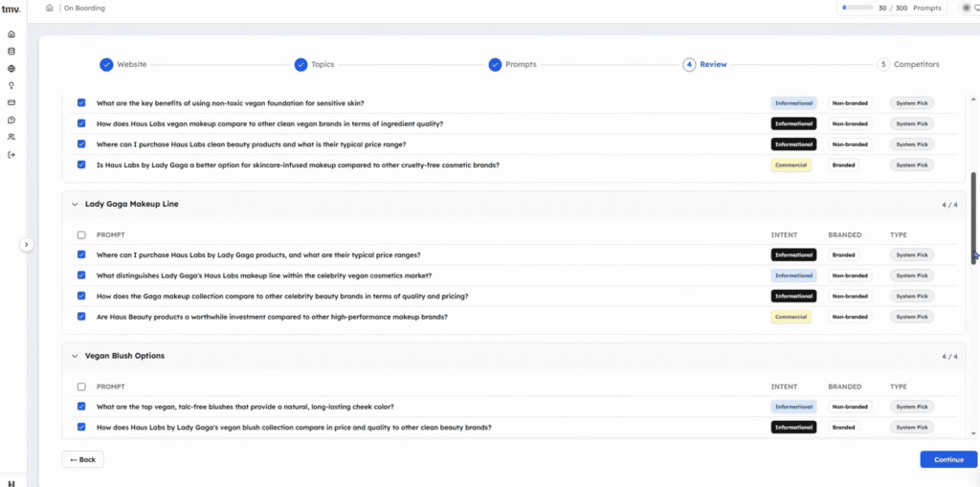Click the On Boarding breadcrumb
Screen dimensions: 980x487
[84, 8]
